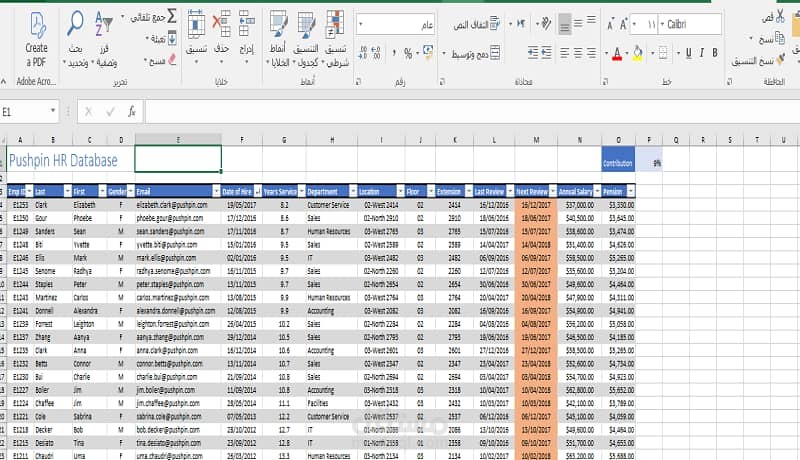The width and height of the screenshot is (800, 460).
Task: Click the yellow fill color bucket
Action: click(x=637, y=53)
